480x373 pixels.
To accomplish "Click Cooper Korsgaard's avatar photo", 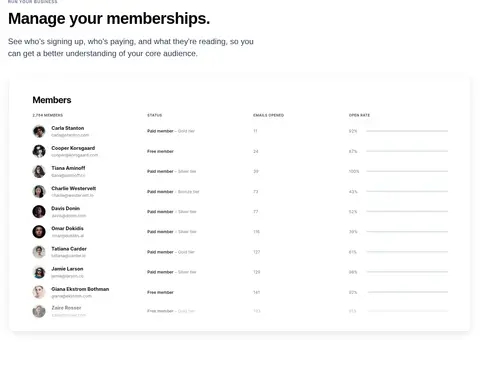I will point(39,151).
